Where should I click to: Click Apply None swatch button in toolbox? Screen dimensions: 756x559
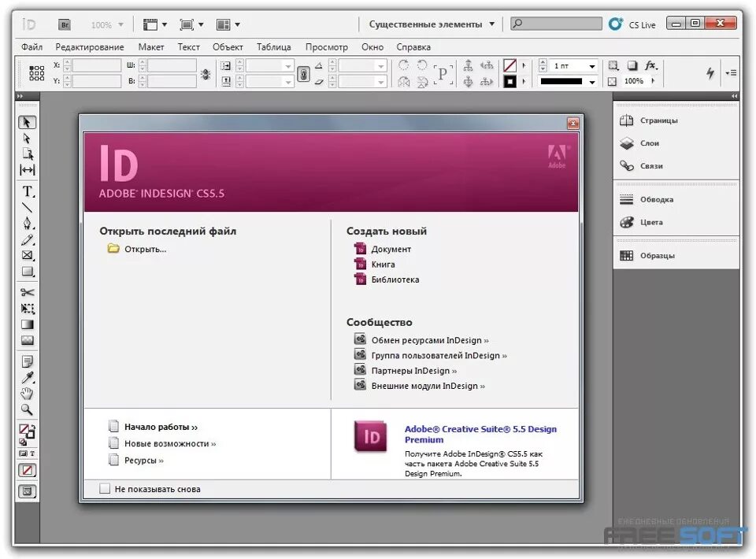click(x=28, y=470)
